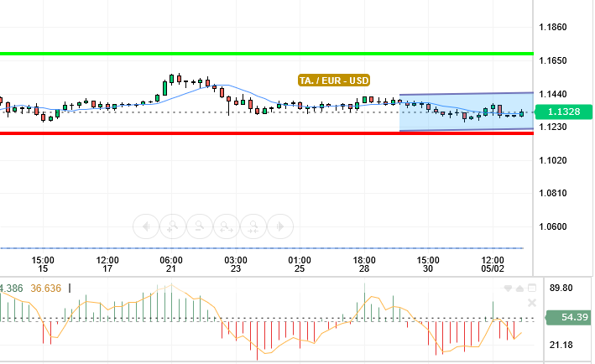Screen dimensions: 595x364
Task: Click the dashed blue horizontal line
Action: 262,248
